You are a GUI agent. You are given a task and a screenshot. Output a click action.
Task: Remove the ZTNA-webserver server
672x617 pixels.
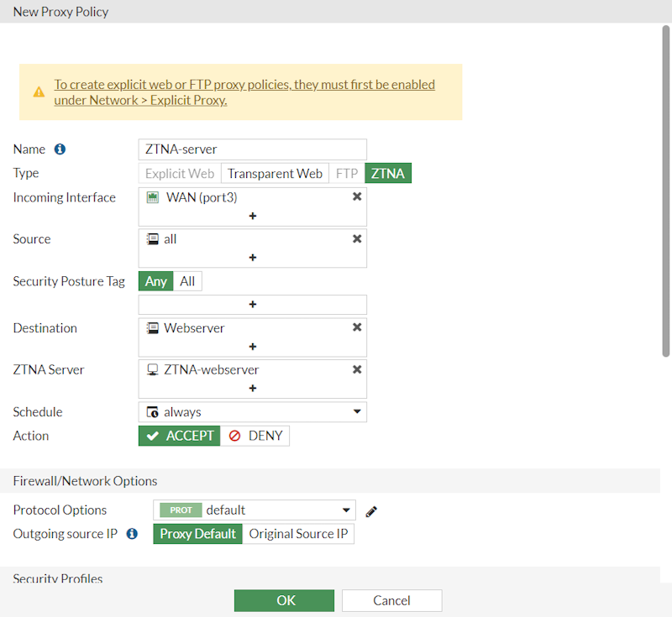click(357, 369)
